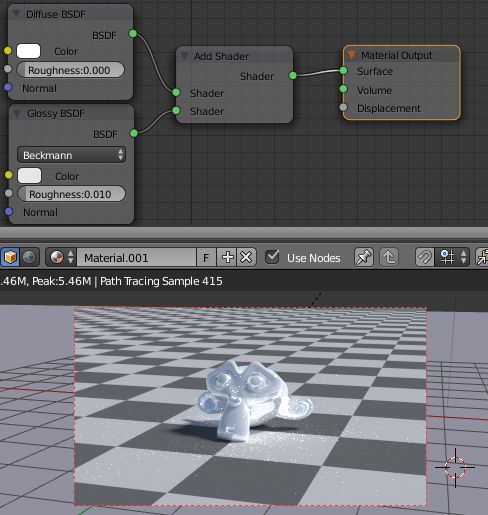Image resolution: width=488 pixels, height=515 pixels.
Task: Click the Suzanne monkey in rendered viewport
Action: [255, 401]
